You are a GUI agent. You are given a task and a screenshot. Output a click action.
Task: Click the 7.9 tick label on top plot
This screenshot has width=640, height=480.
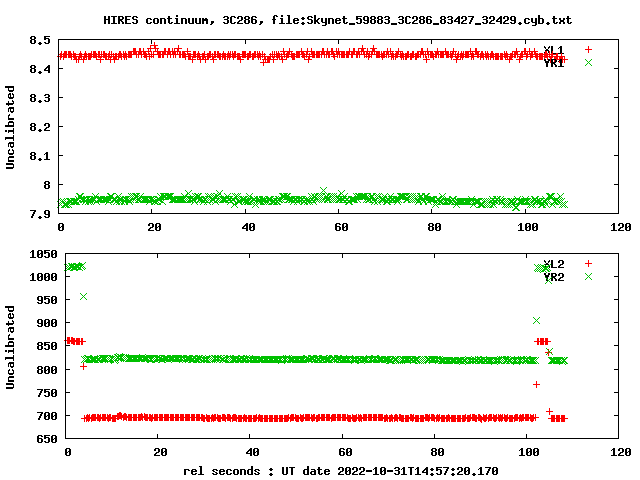(40, 214)
